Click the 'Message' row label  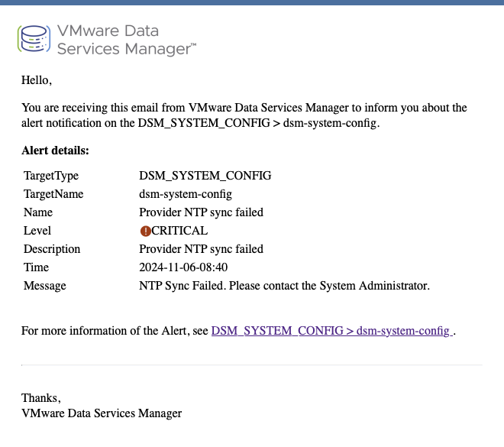coord(45,286)
